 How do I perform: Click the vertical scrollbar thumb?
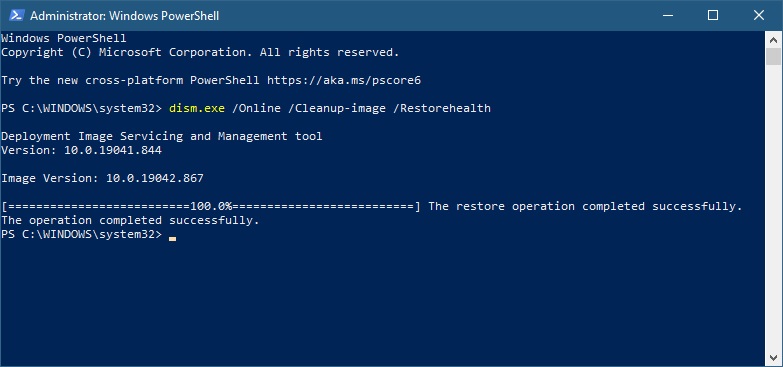[x=774, y=56]
